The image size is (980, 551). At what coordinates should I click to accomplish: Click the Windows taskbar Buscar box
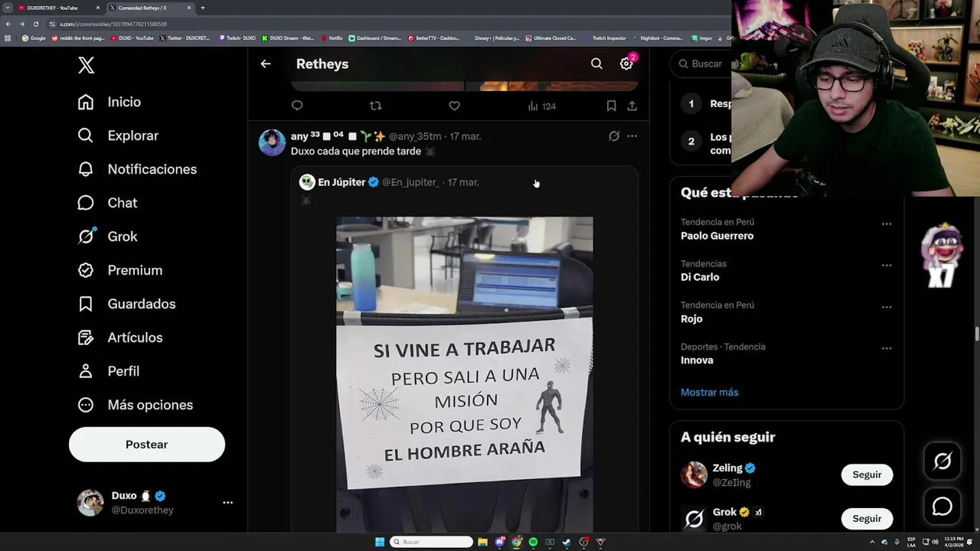432,542
